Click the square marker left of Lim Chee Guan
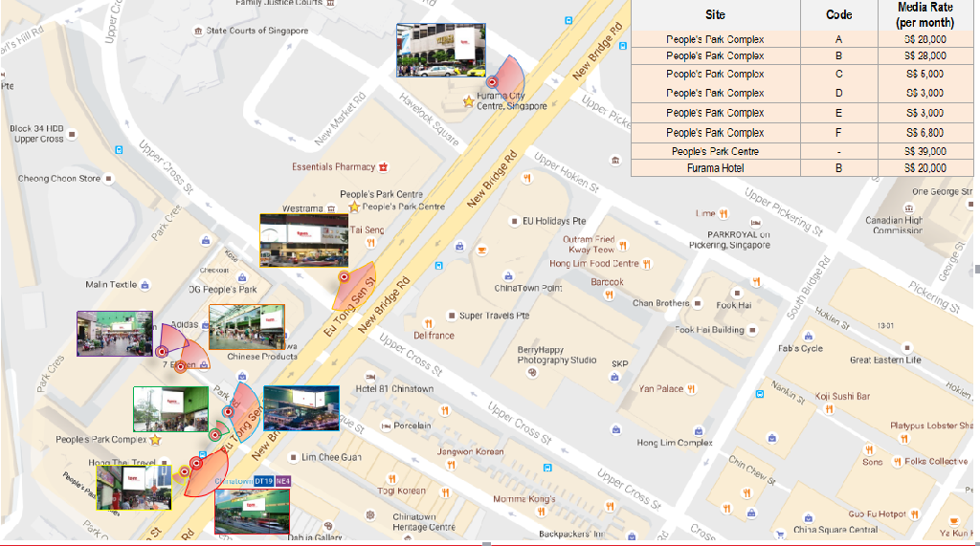 pos(293,457)
